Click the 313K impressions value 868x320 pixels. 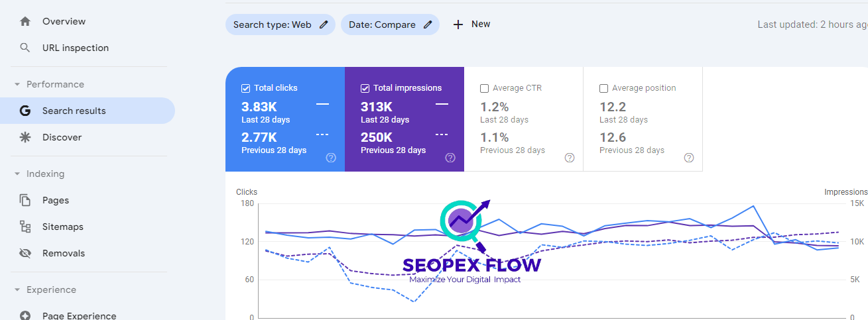tap(377, 107)
